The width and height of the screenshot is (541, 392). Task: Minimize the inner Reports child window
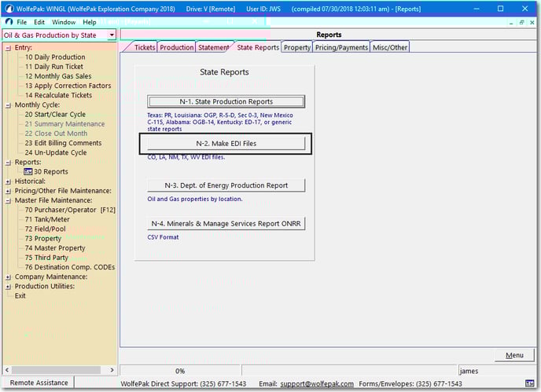(x=511, y=23)
